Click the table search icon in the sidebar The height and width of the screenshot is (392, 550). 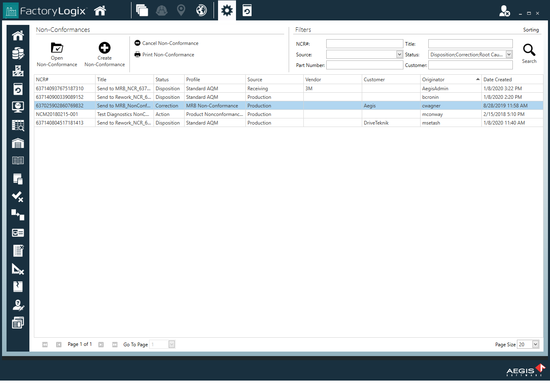click(x=18, y=125)
